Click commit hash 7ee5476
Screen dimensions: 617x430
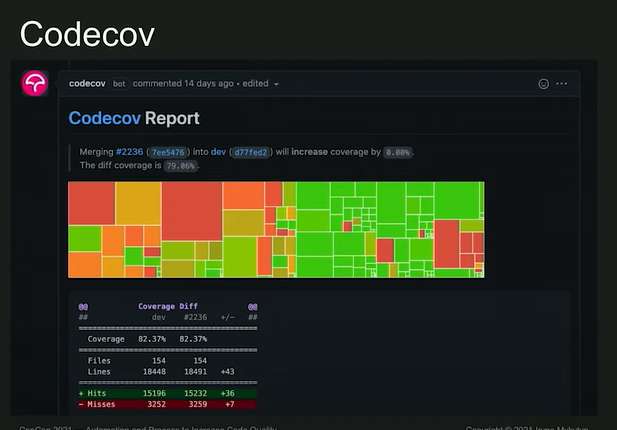pos(167,152)
